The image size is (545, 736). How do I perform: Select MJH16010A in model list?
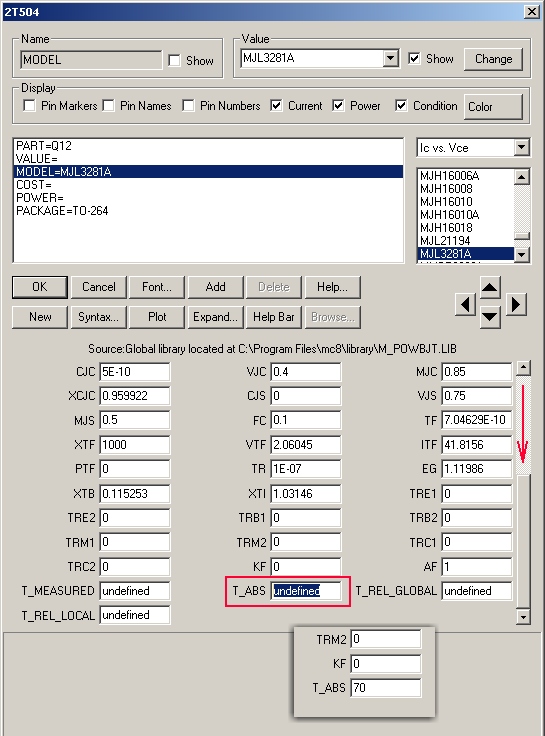pyautogui.click(x=466, y=215)
